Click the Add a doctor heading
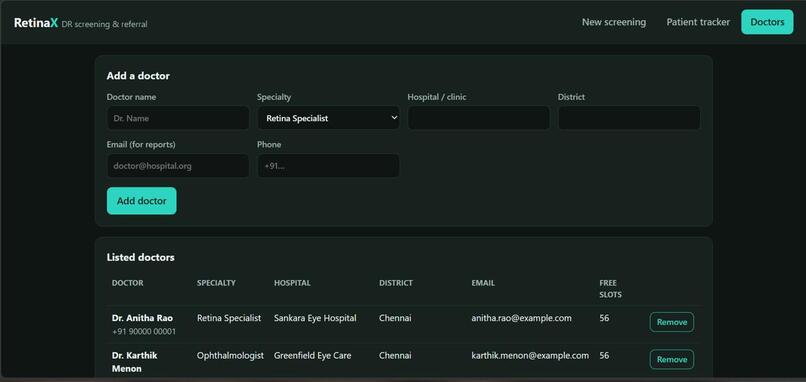 coord(138,76)
